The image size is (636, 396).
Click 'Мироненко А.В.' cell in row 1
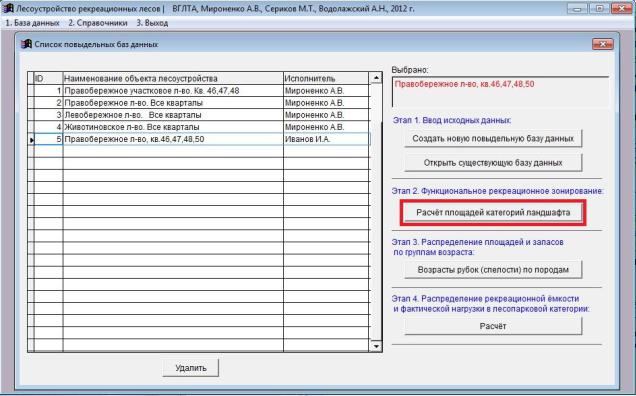click(326, 90)
